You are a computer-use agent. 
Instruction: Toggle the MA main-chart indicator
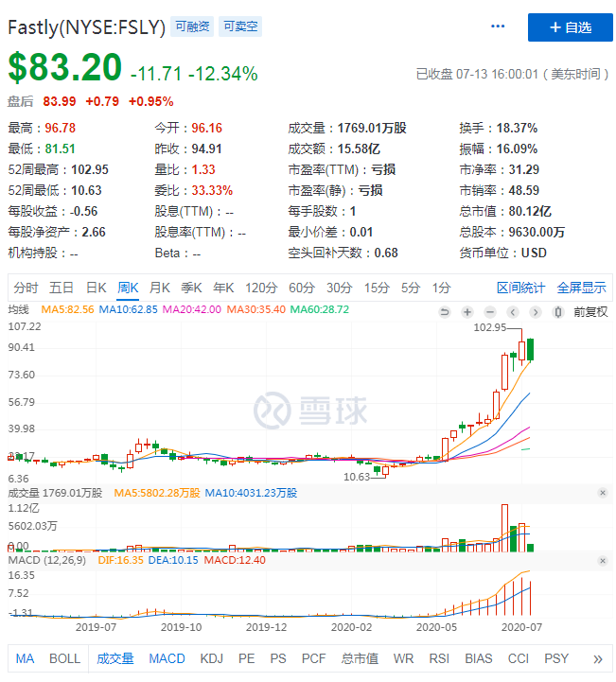(x=25, y=658)
